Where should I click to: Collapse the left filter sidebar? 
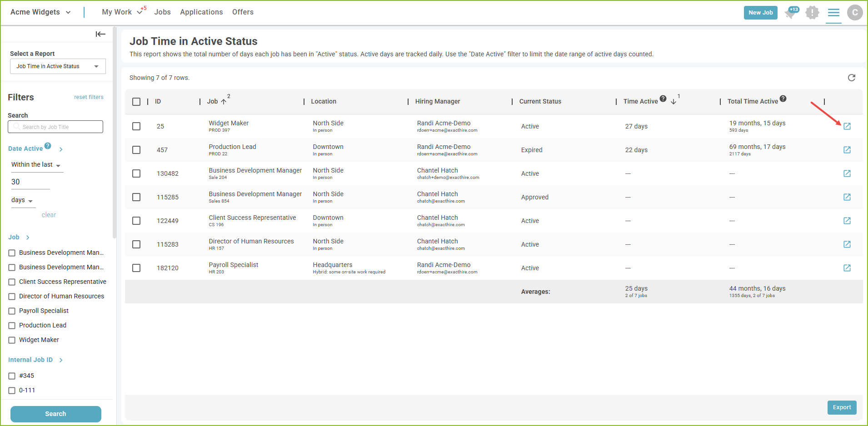(x=100, y=34)
